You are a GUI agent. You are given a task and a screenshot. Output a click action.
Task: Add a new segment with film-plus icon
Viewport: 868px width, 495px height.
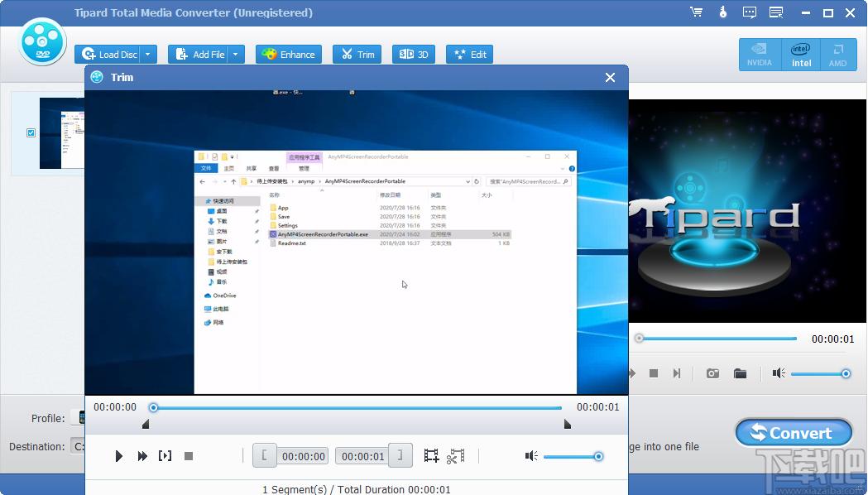(431, 456)
